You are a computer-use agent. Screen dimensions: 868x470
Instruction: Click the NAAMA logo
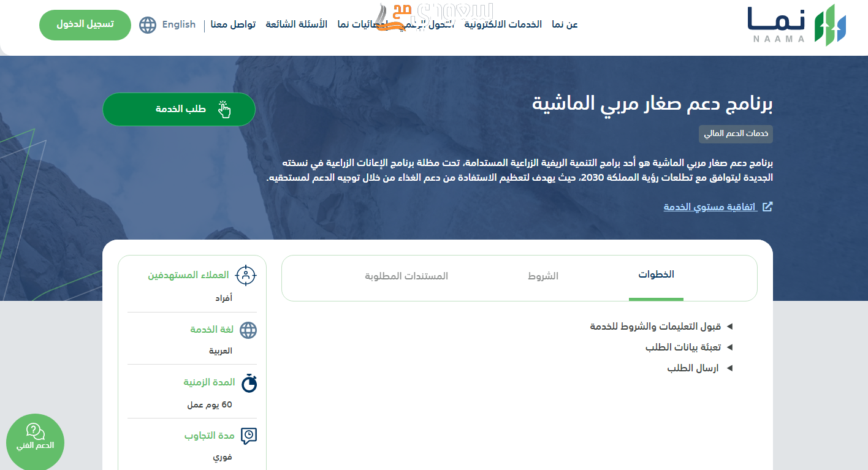[797, 25]
